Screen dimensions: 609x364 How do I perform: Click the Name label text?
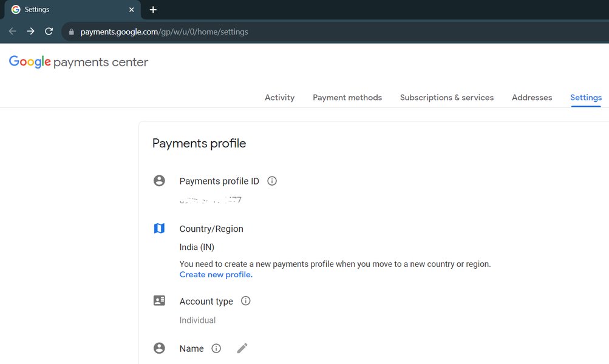pos(191,348)
